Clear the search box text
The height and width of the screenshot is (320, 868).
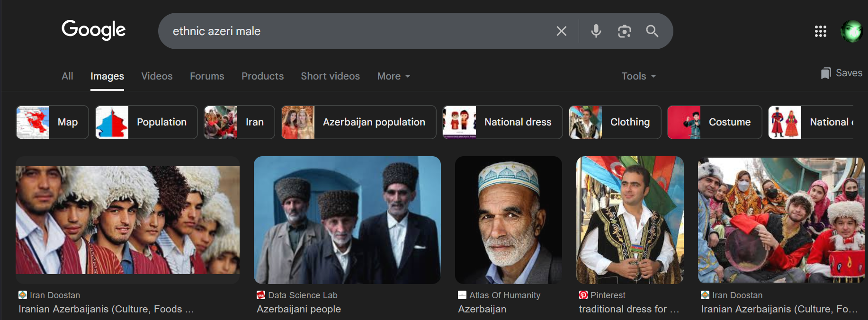[x=561, y=31]
